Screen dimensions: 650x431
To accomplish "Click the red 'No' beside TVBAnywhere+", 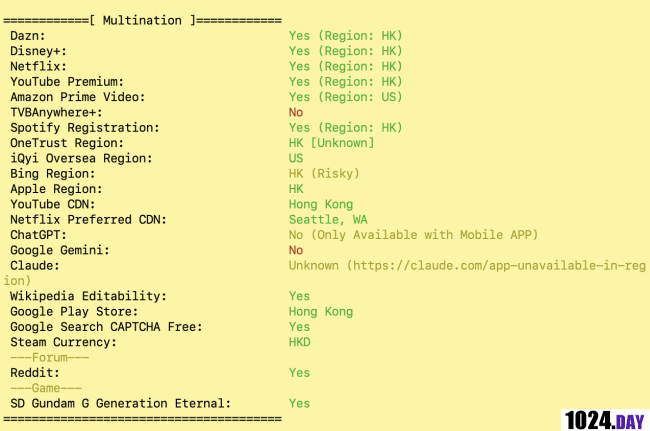I will 296,113.
